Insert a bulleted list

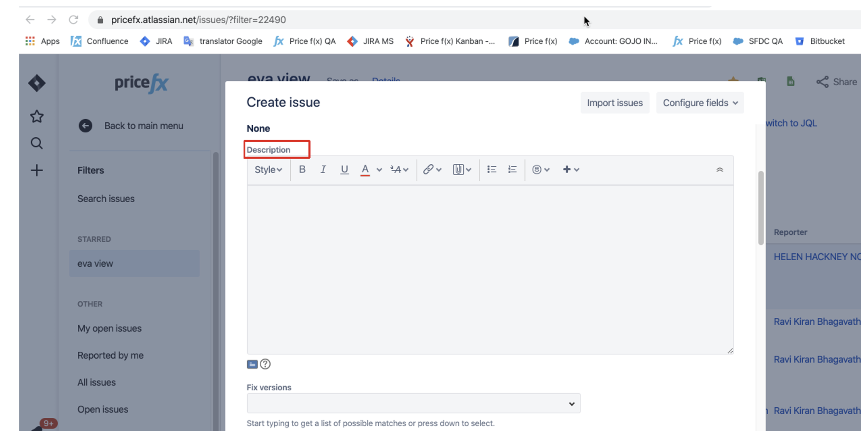492,169
